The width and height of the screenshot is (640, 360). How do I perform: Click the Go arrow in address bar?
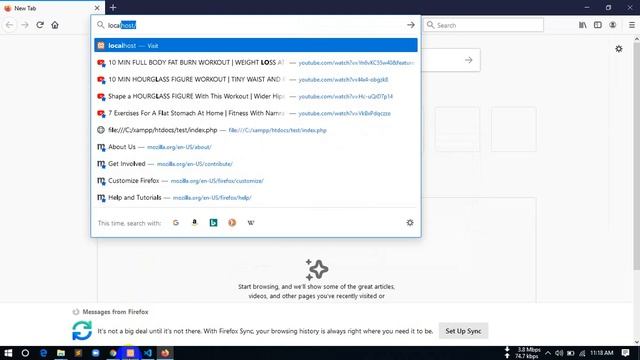(x=411, y=25)
